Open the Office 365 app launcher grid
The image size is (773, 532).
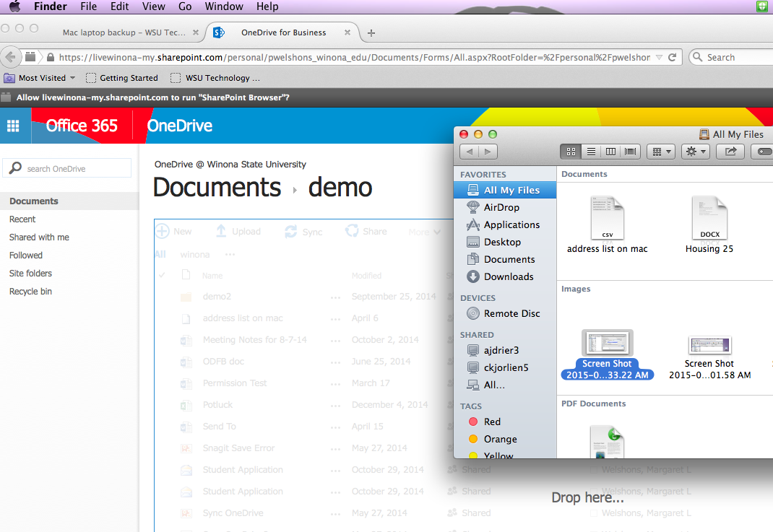[12, 126]
